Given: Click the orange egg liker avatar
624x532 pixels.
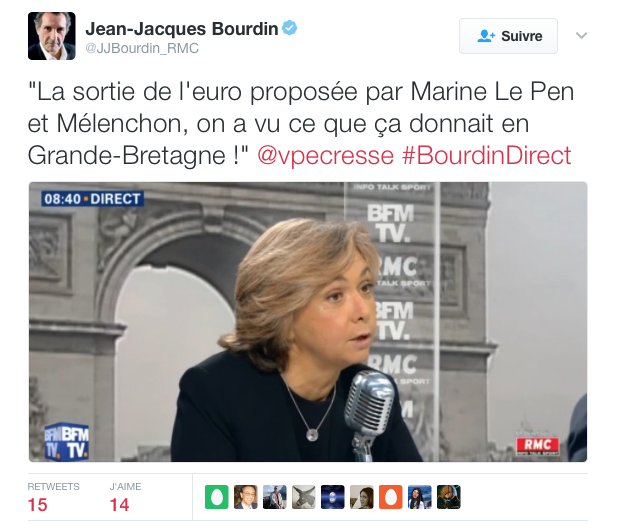Looking at the screenshot, I should click(391, 497).
